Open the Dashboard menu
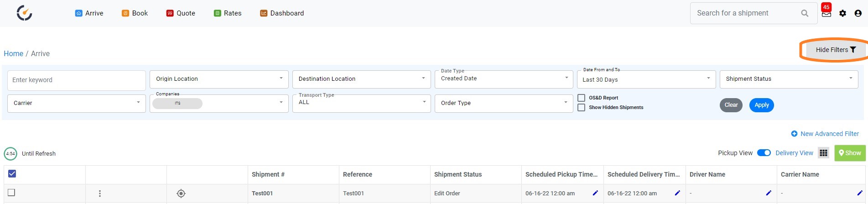The image size is (868, 204). click(282, 13)
